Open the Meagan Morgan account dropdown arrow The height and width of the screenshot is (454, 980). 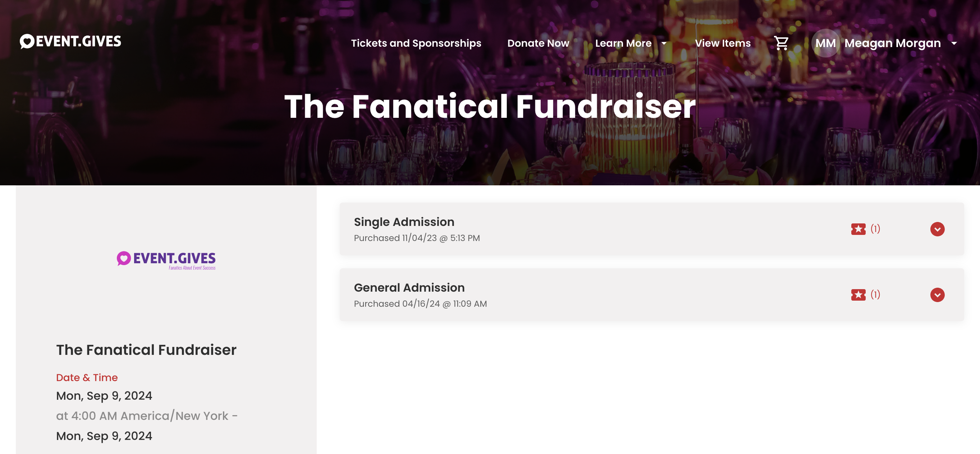pos(954,43)
